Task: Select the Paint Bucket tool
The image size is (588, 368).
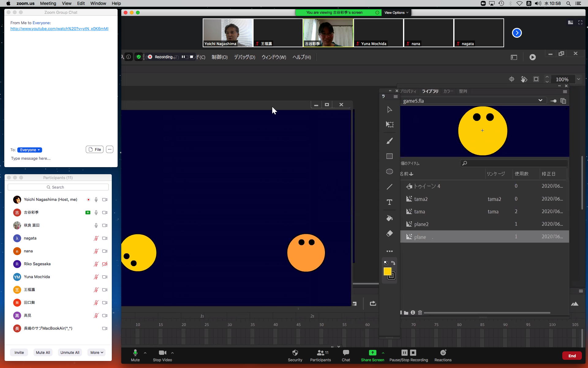Action: coord(389,218)
